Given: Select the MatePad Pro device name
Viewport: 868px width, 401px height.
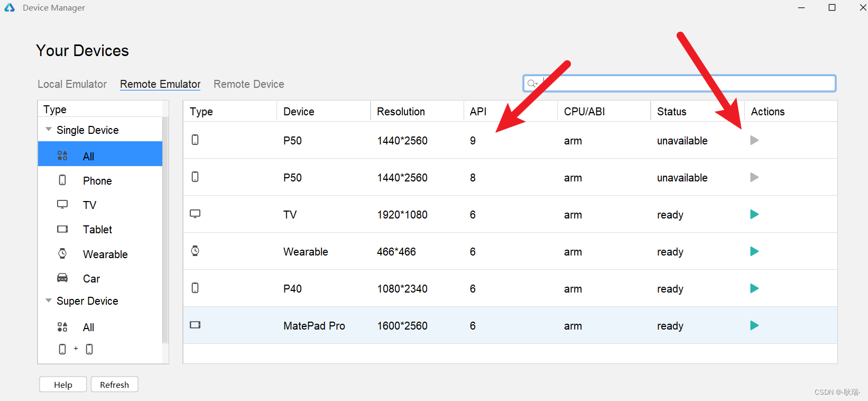Looking at the screenshot, I should coord(314,326).
